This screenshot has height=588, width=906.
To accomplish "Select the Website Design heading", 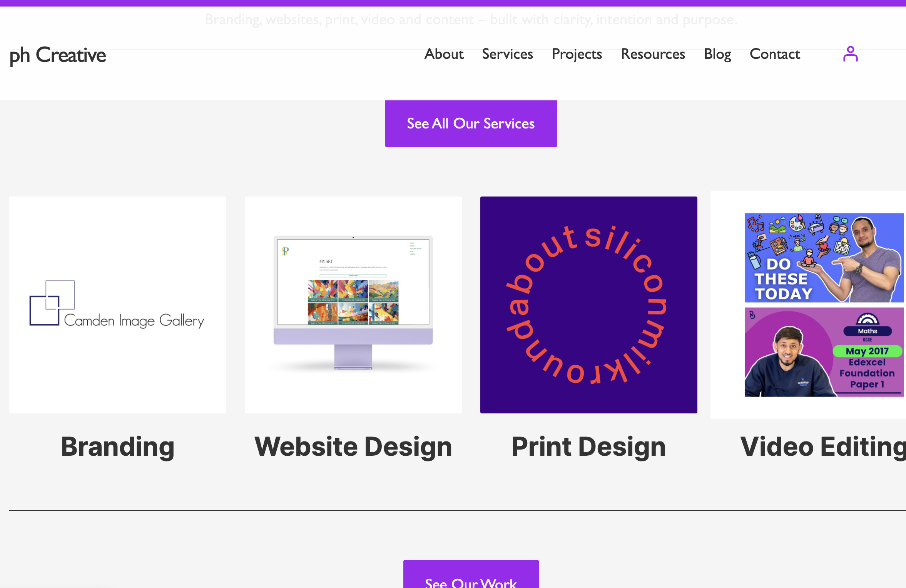I will [353, 446].
